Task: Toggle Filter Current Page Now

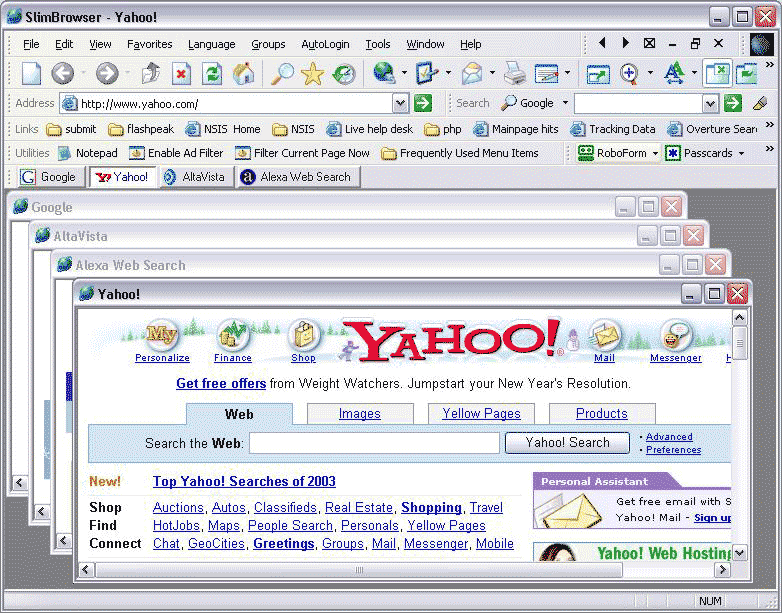Action: pos(302,153)
